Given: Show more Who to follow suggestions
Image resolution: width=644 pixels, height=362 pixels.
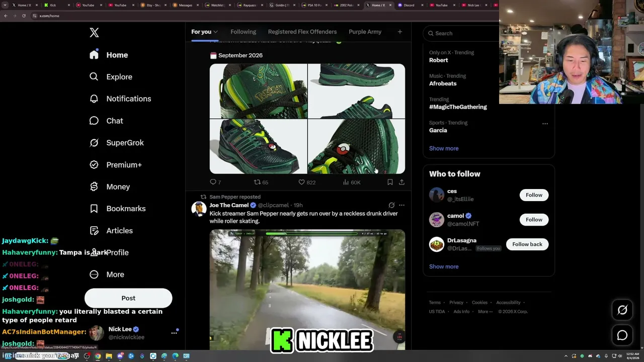Looking at the screenshot, I should click(x=444, y=266).
